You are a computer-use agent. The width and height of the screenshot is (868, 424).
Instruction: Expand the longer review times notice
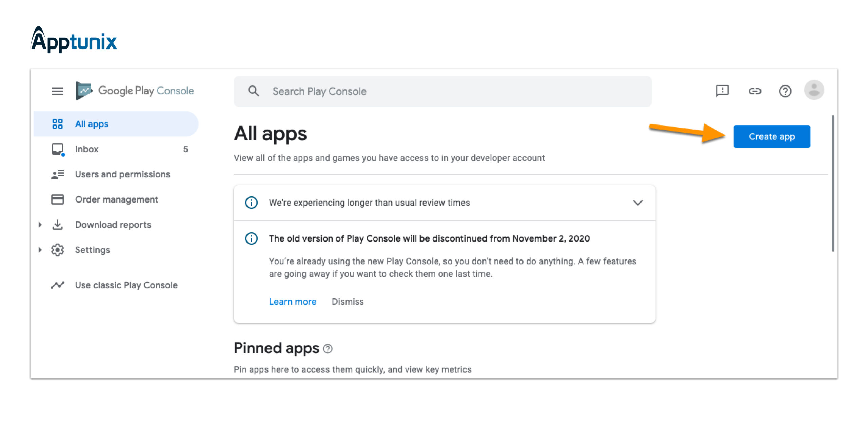tap(638, 203)
